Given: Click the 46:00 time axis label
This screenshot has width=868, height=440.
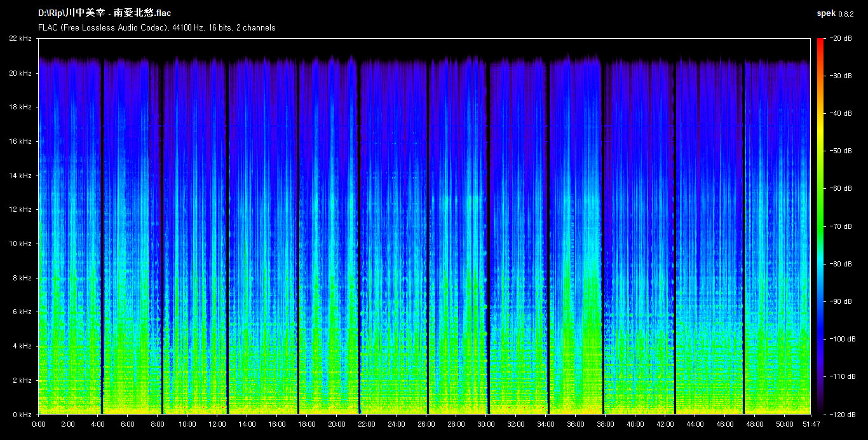Looking at the screenshot, I should coord(725,424).
